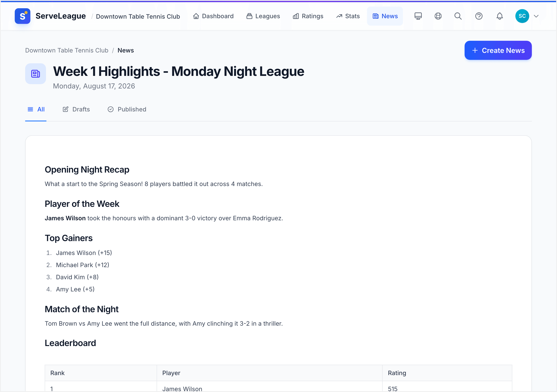Go to the Dashboard nav item
This screenshot has height=392, width=557.
213,16
